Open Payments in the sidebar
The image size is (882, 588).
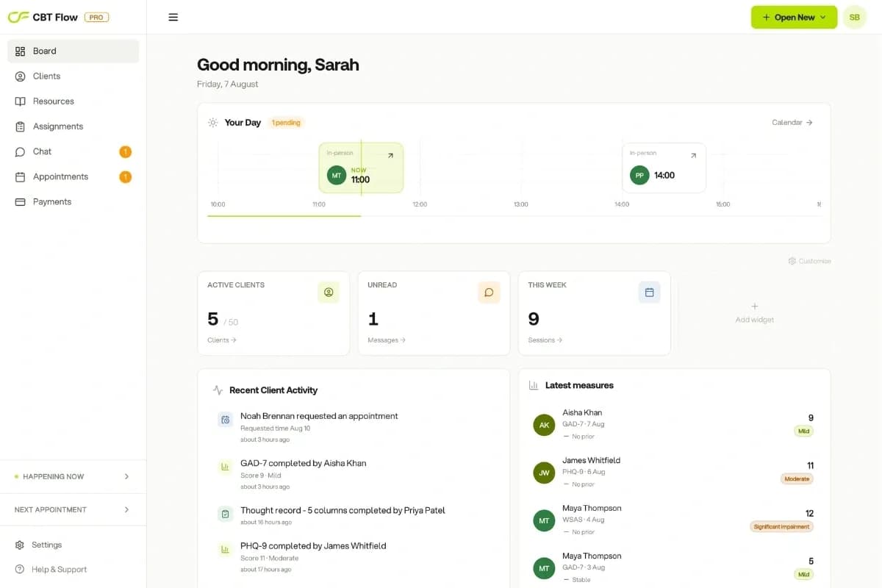[x=73, y=202]
